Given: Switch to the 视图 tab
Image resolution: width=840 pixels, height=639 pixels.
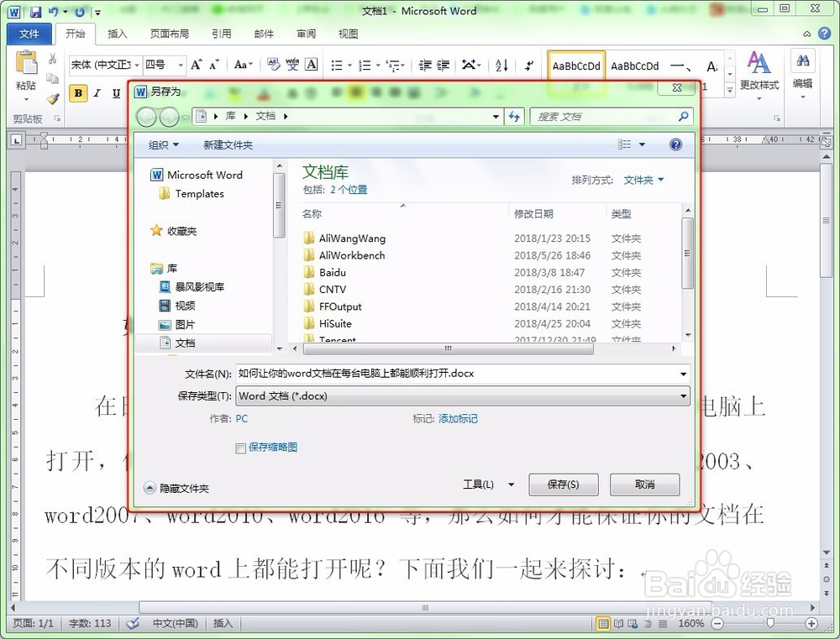Looking at the screenshot, I should pos(349,34).
